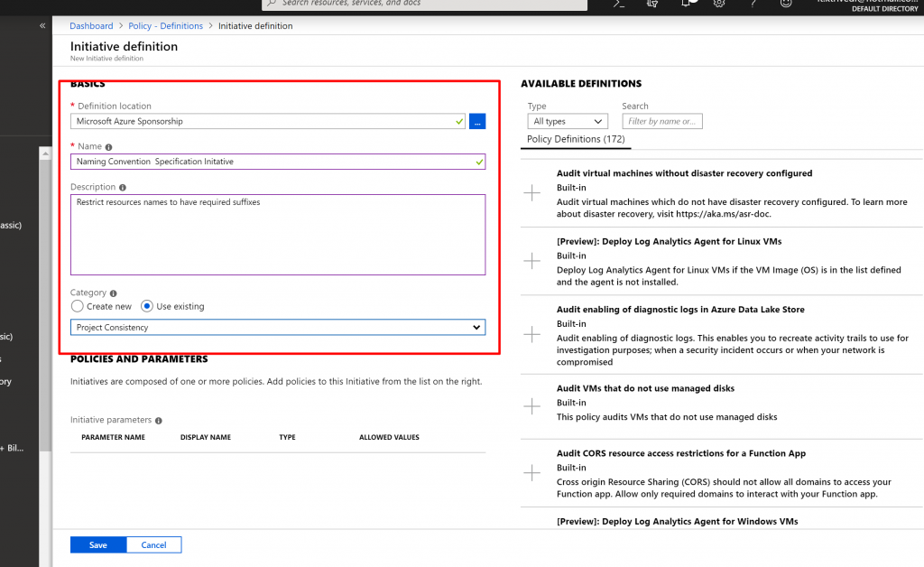Open the directory and subscription filter
This screenshot has height=567, width=924.
(652, 4)
